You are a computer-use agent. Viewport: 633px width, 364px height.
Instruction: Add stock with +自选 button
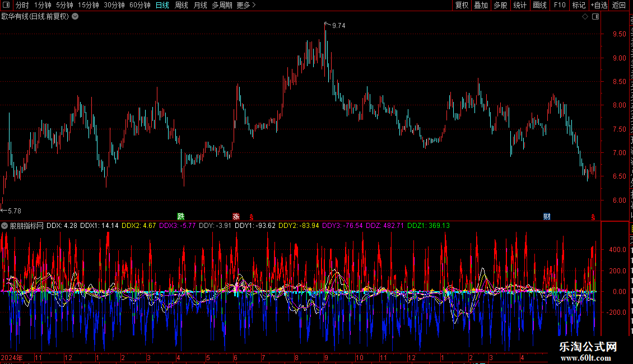(599, 5)
